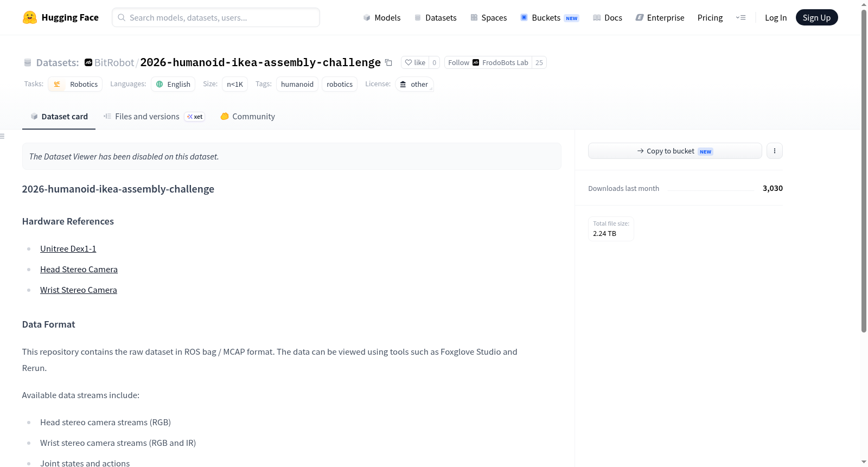Click the BitRobot organization avatar
Image resolution: width=868 pixels, height=467 pixels.
[88, 62]
